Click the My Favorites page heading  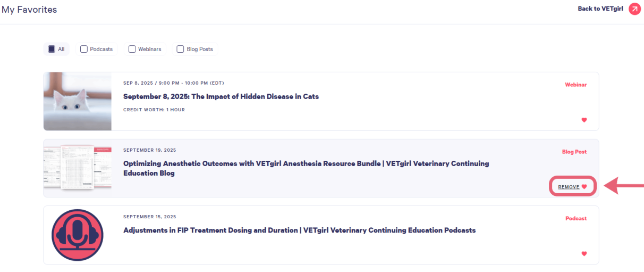pos(29,10)
